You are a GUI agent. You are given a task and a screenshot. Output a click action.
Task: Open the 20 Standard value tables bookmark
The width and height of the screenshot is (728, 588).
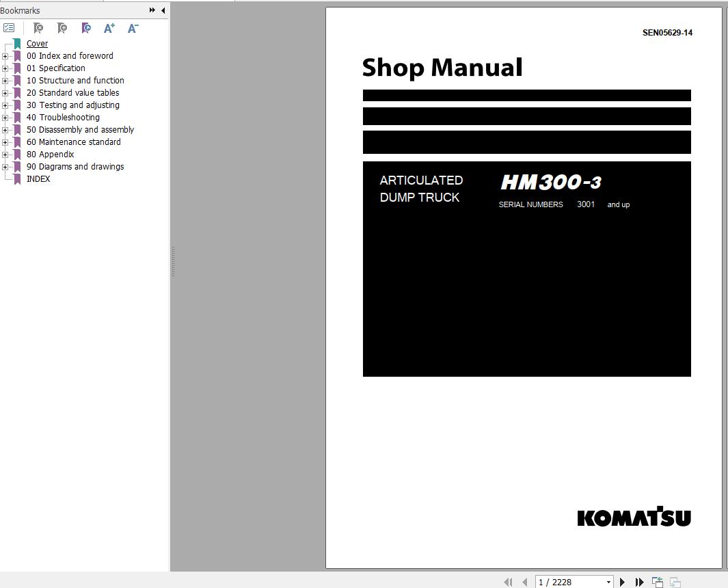click(x=73, y=93)
